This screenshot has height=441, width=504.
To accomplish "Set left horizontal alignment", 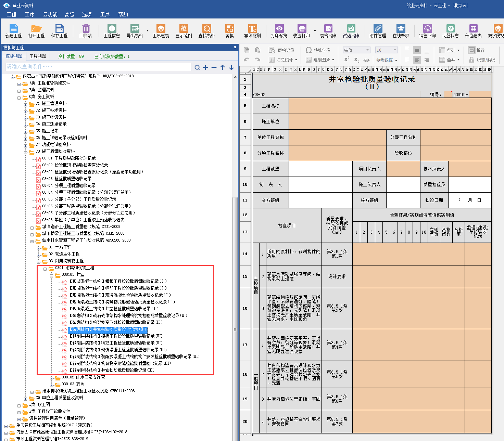I will [x=407, y=60].
